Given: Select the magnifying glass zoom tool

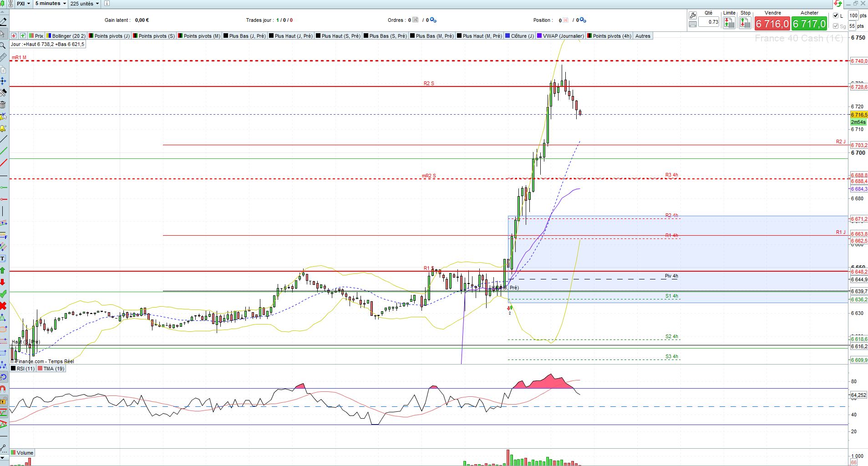Looking at the screenshot, I should 3,46.
